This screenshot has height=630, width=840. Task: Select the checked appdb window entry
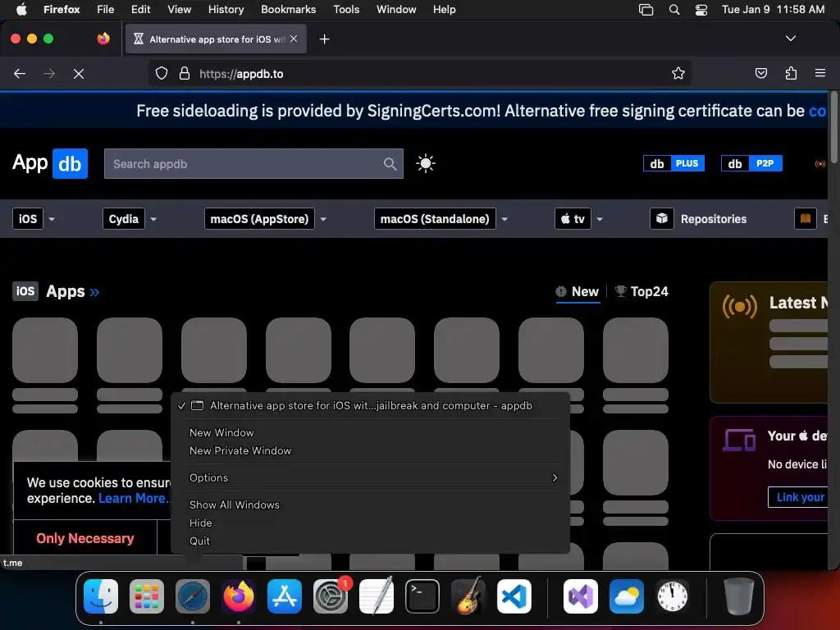370,406
